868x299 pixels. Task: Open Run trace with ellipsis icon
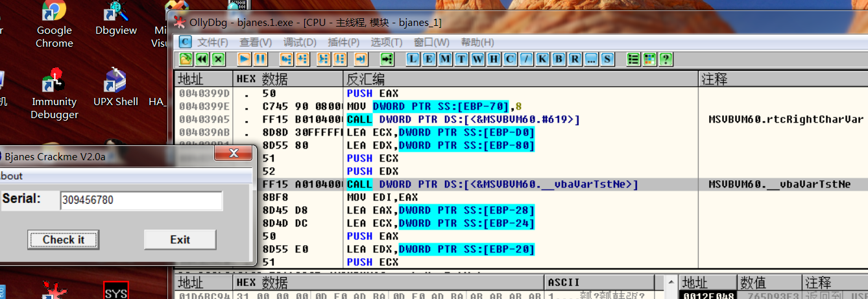[x=592, y=60]
